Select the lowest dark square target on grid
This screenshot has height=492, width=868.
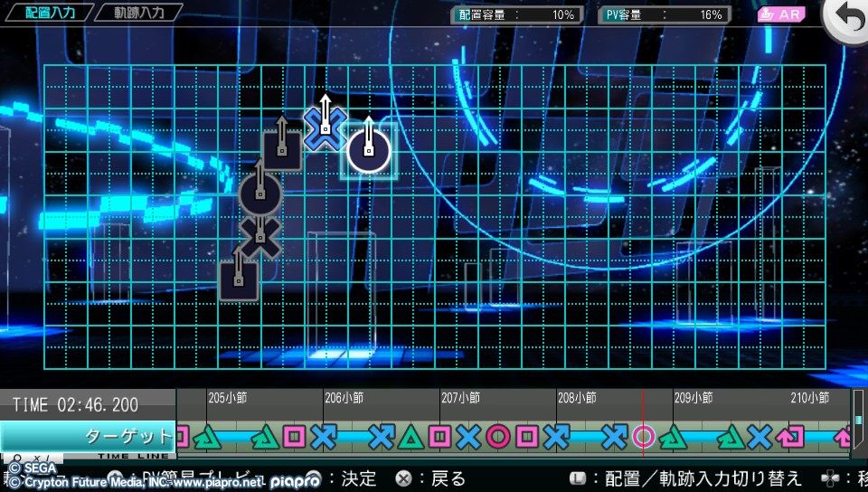[239, 280]
